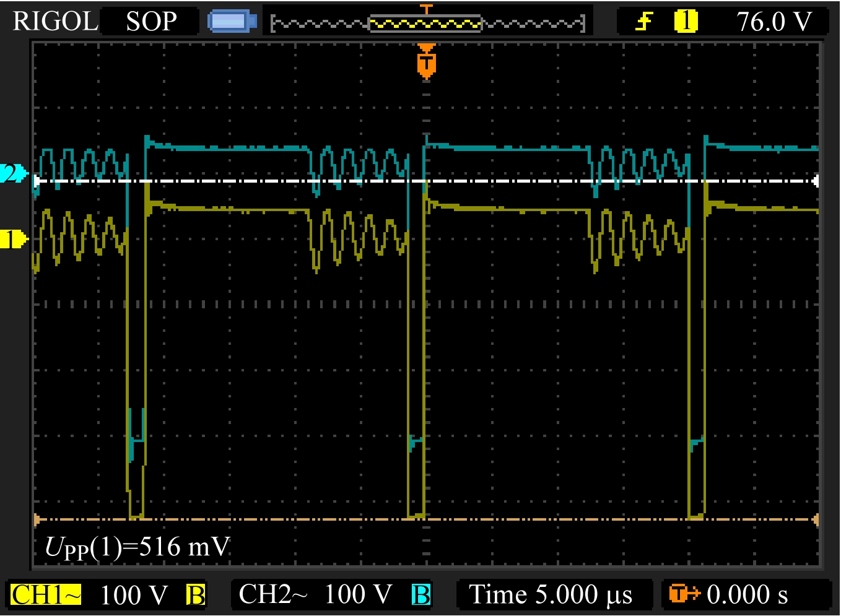Click the SOP run status indicator
This screenshot has height=616, width=841.
coord(151,22)
